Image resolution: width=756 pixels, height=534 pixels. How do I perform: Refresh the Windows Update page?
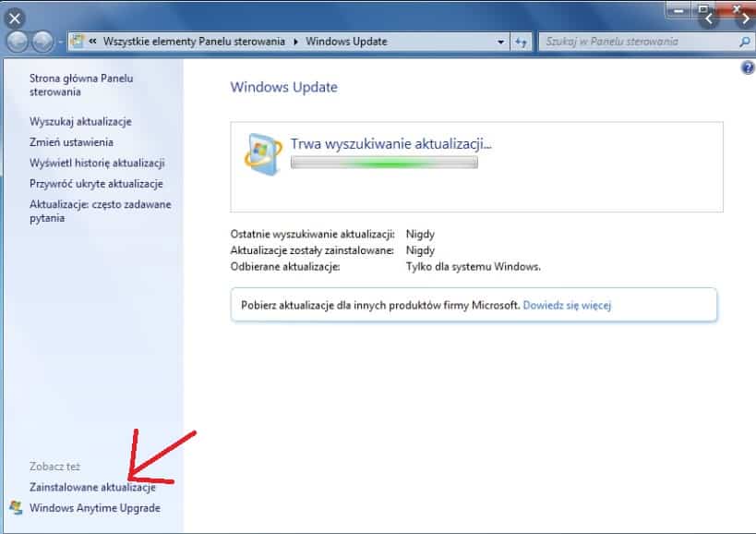[x=521, y=42]
